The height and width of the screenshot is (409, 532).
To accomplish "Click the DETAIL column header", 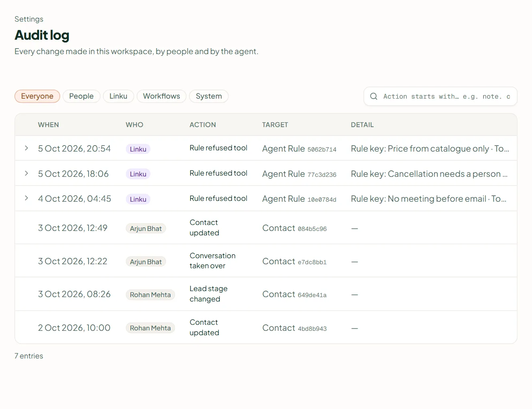I will [x=362, y=125].
